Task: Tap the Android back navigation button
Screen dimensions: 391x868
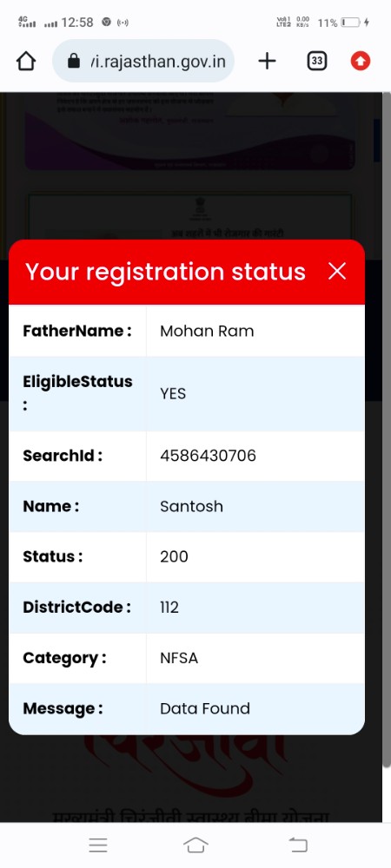Action: pyautogui.click(x=298, y=845)
